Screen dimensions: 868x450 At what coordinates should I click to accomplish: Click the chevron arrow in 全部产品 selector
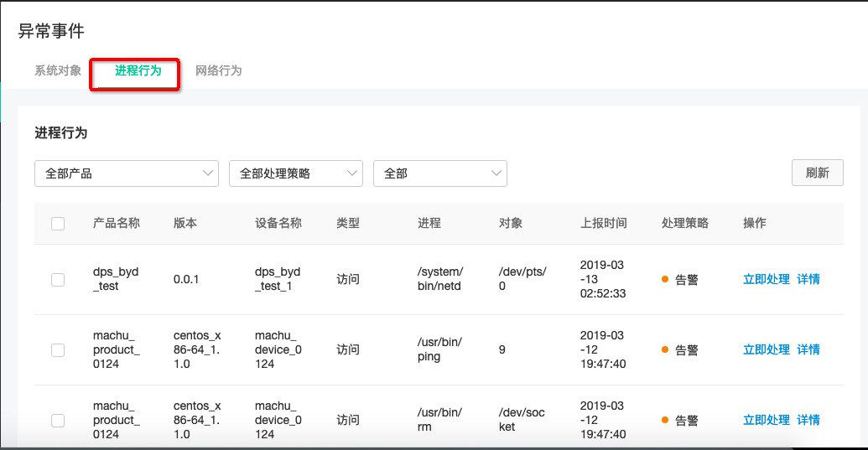(208, 173)
